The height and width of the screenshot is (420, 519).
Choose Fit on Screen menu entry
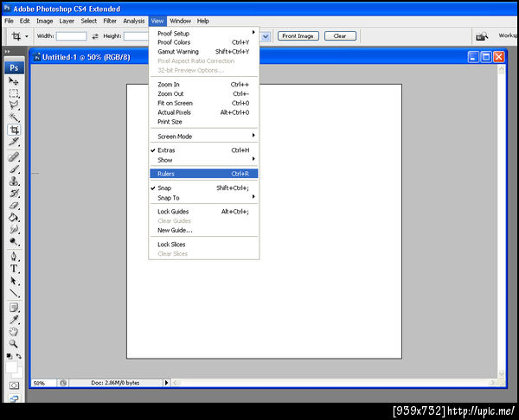[203, 103]
